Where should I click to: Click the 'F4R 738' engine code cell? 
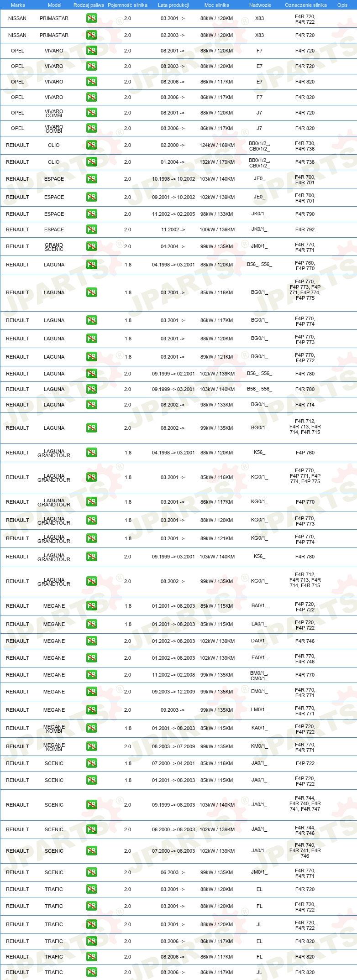305,162
